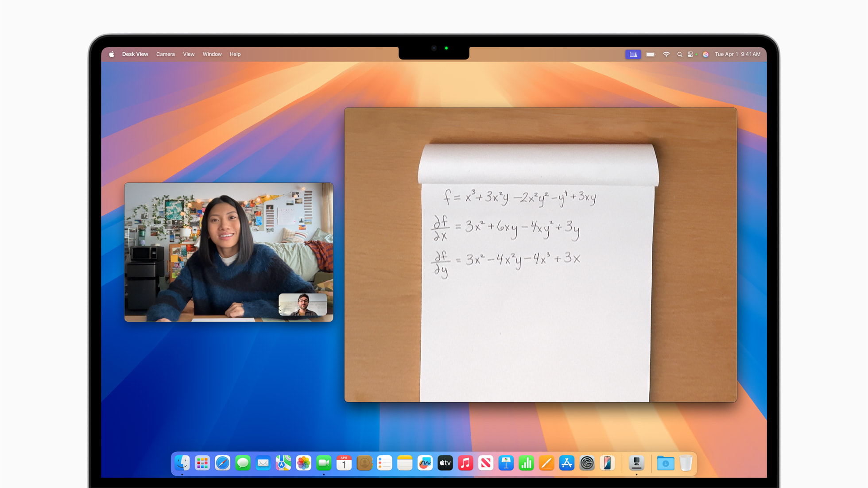Click the battery status indicator

coord(650,54)
